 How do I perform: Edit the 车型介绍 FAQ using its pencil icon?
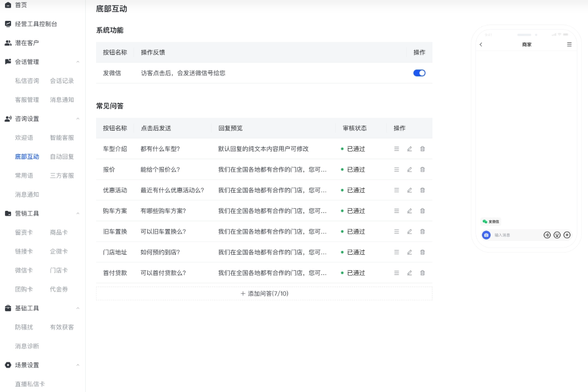pos(409,149)
